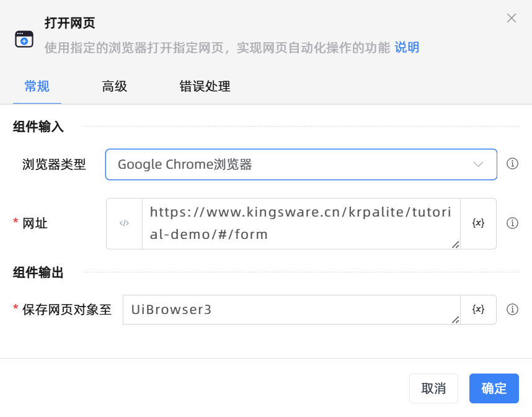532x417 pixels.
Task: Insert variable using {x} in 网址 row
Action: pos(478,223)
